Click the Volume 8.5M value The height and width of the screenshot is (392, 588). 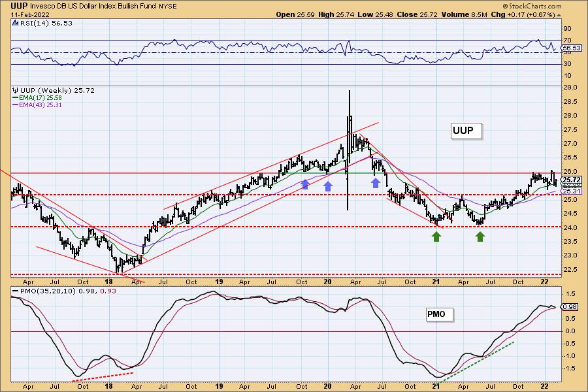pos(464,14)
